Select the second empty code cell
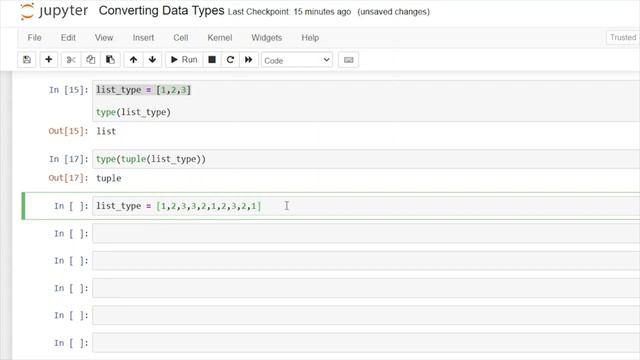This screenshot has height=360, width=640. pos(366,261)
